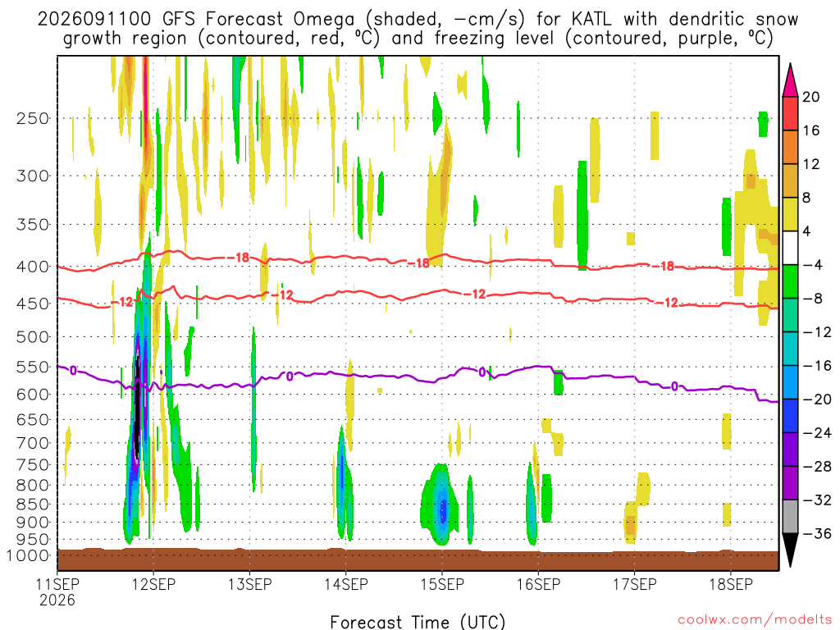Click the red color swatch for value 16-20

click(790, 113)
